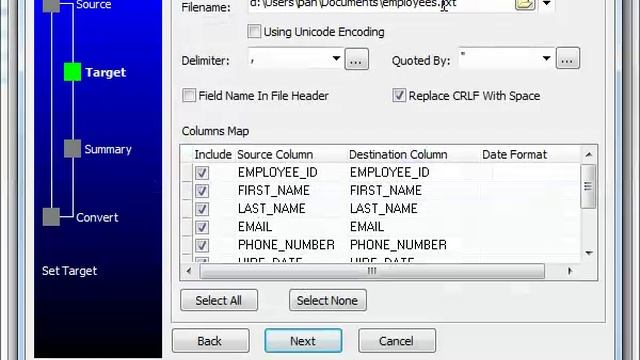Click the Include column header
640x360 pixels.
pos(213,155)
